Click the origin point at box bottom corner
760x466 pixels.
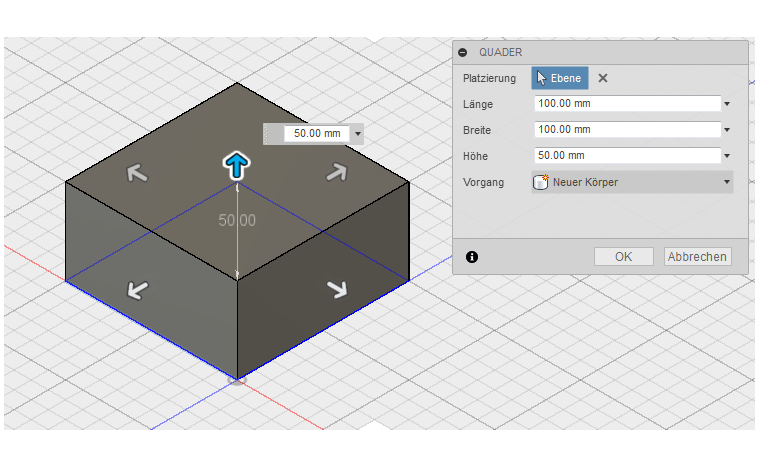click(237, 380)
